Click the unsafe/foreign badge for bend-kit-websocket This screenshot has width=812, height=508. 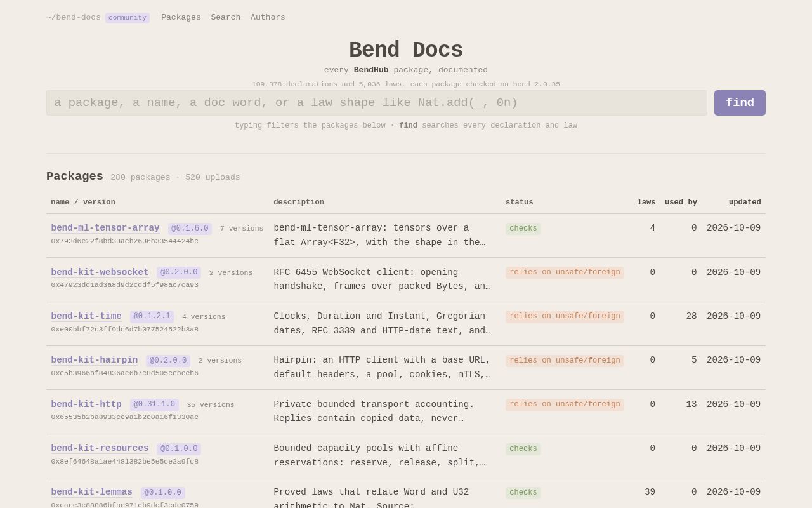(565, 272)
